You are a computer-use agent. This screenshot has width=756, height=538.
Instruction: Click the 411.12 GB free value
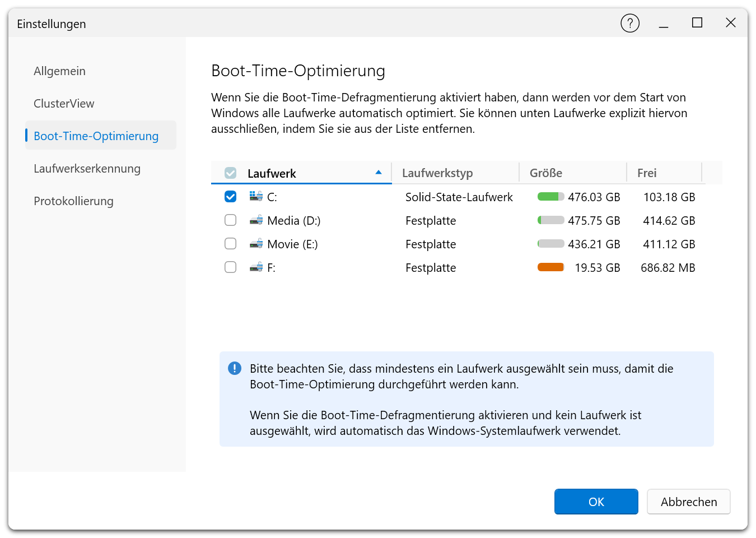tap(669, 244)
